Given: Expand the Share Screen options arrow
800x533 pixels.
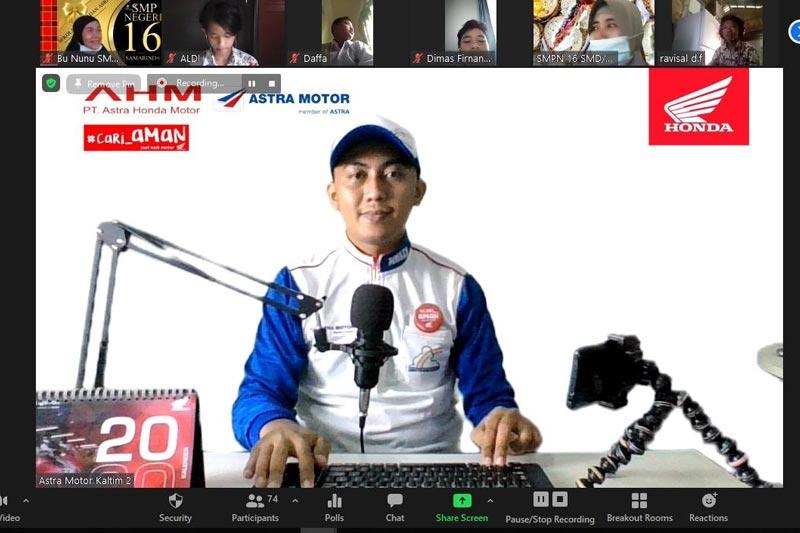Looking at the screenshot, I should click(489, 500).
